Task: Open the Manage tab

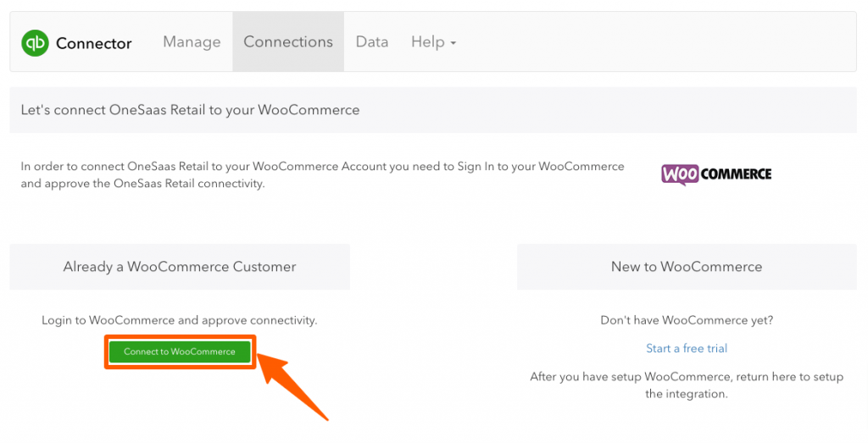Action: (x=192, y=42)
